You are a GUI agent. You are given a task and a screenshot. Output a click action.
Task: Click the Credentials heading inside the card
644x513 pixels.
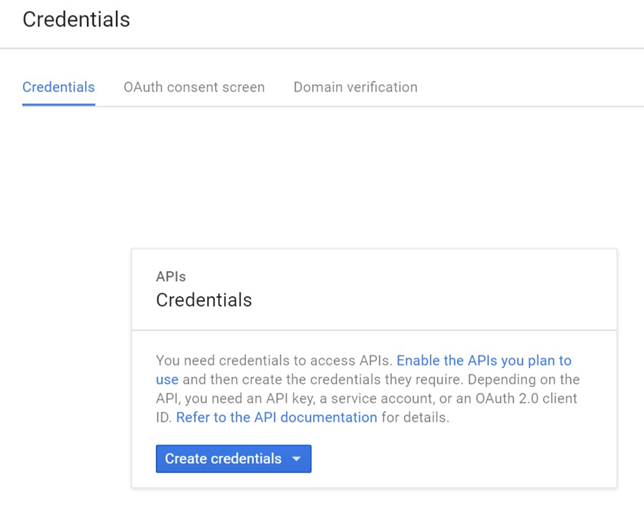coord(204,300)
